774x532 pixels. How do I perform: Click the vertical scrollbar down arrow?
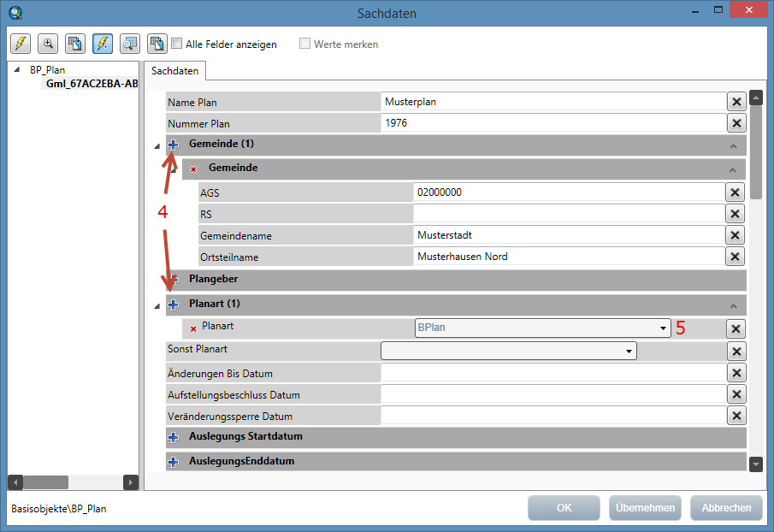point(755,464)
